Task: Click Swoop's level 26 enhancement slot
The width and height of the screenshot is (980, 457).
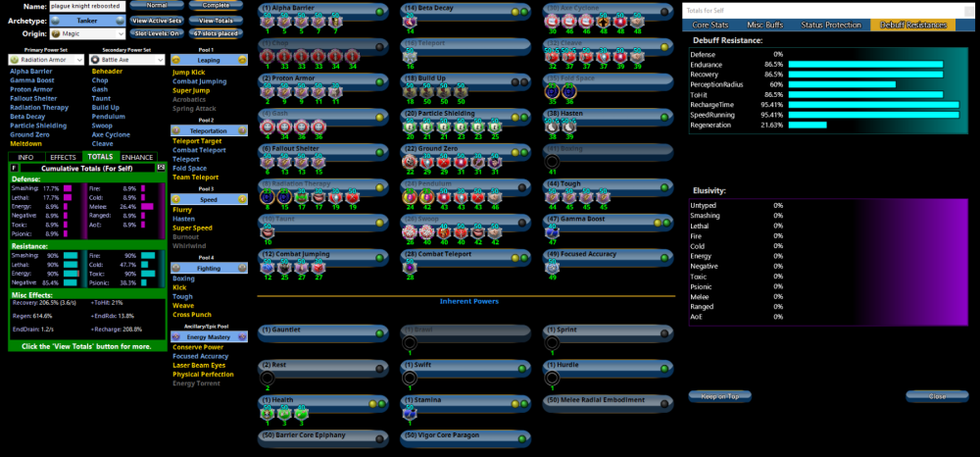Action: coord(410,232)
